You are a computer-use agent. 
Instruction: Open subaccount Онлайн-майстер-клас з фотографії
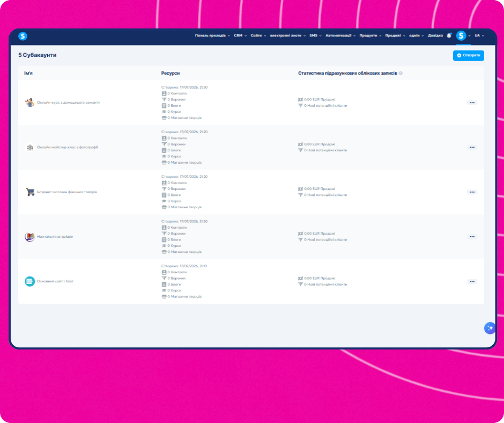(67, 147)
